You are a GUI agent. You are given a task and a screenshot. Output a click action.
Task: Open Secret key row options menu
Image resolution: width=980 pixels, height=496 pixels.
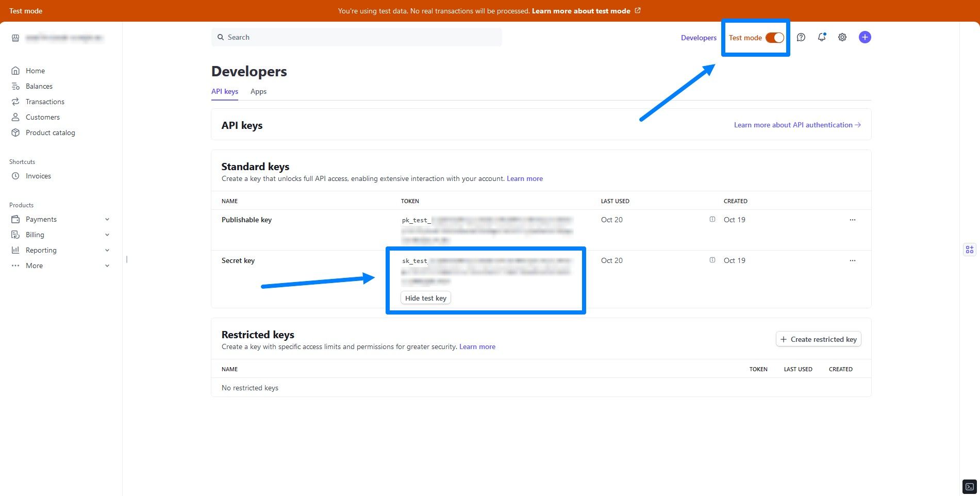[x=853, y=260]
